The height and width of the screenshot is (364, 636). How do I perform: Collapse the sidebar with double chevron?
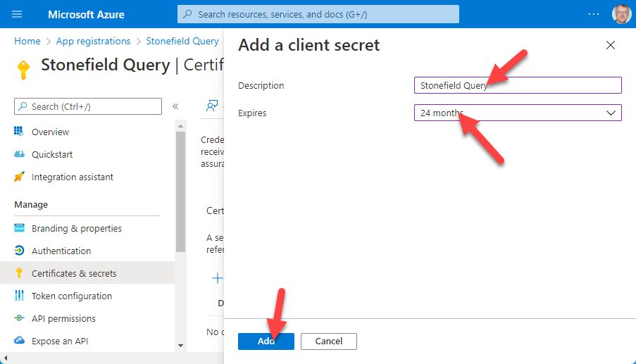[175, 106]
